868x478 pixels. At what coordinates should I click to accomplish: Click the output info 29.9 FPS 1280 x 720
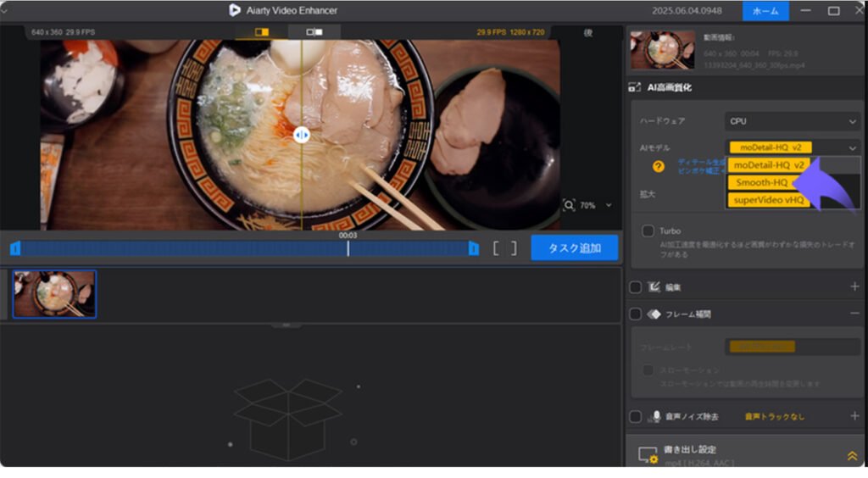point(510,32)
